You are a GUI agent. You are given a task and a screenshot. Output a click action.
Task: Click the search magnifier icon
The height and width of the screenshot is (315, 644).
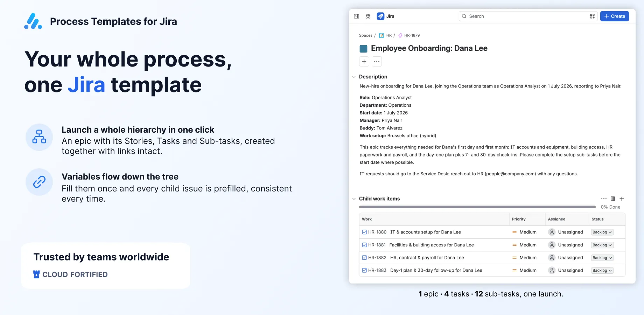(464, 16)
